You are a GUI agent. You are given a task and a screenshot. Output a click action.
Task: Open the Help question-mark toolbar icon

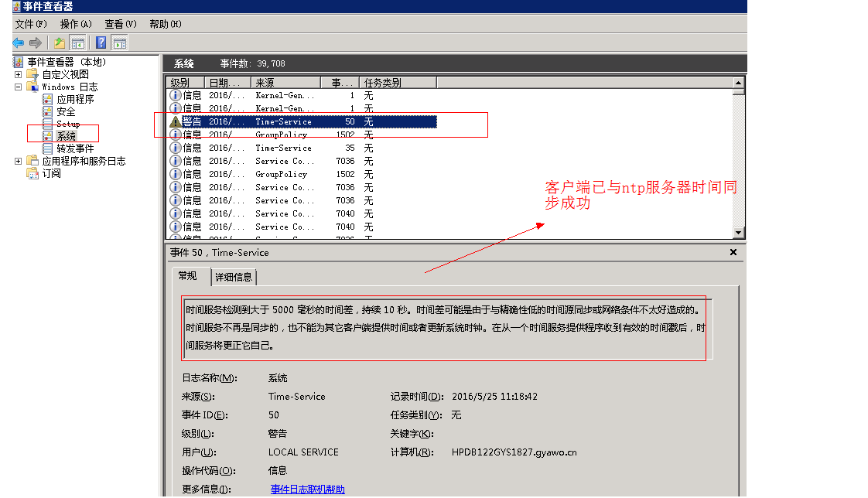tap(101, 43)
